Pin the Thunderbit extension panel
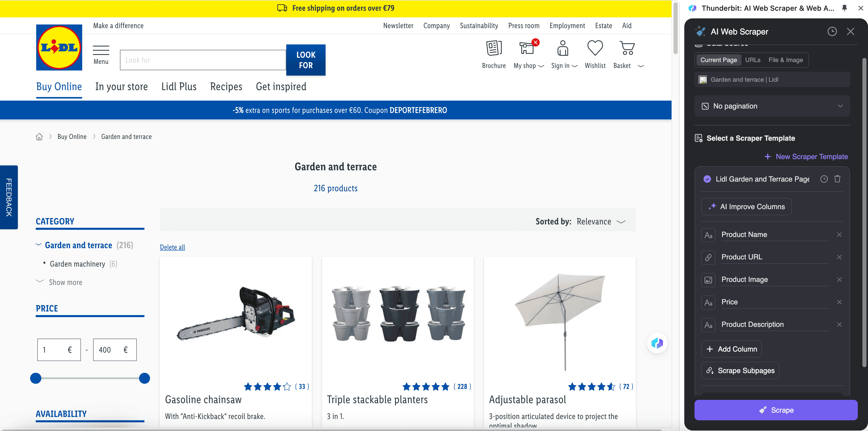868x431 pixels. 845,8
